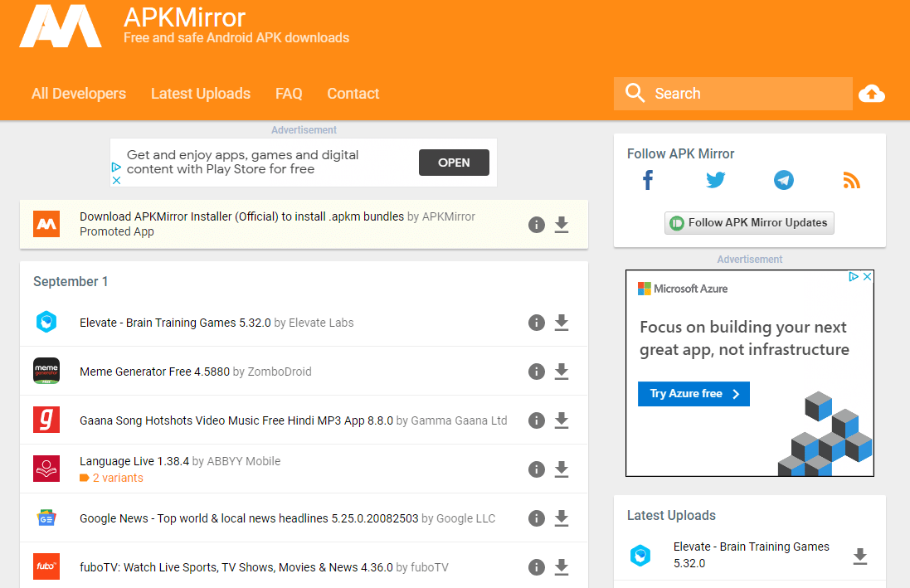Image resolution: width=910 pixels, height=588 pixels.
Task: Click the search magnifier icon
Action: (x=635, y=93)
